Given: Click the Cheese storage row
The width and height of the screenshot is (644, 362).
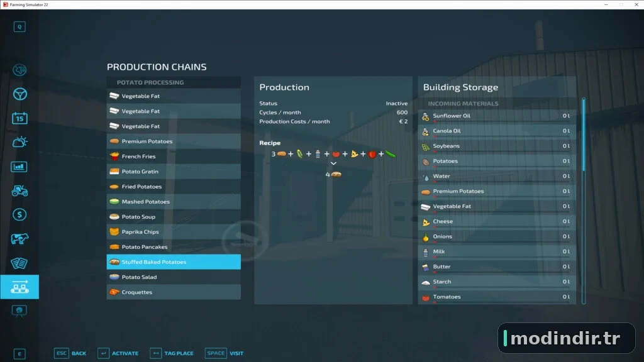Looking at the screenshot, I should tap(497, 222).
